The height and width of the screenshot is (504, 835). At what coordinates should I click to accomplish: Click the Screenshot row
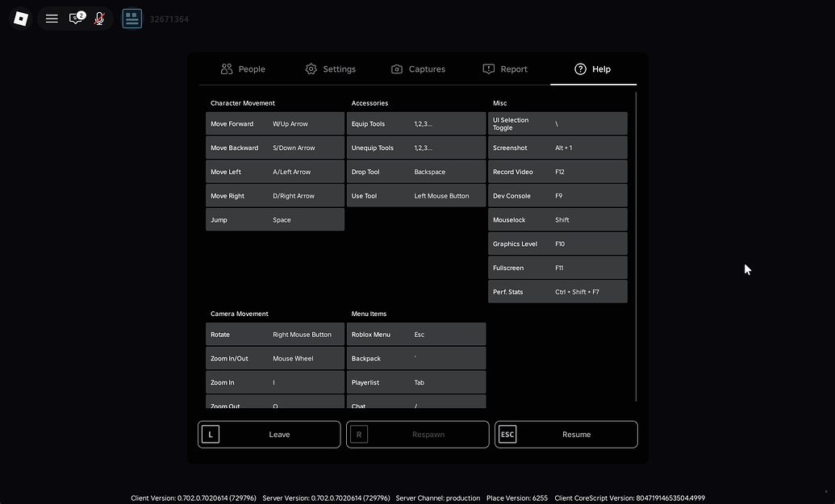tap(557, 148)
